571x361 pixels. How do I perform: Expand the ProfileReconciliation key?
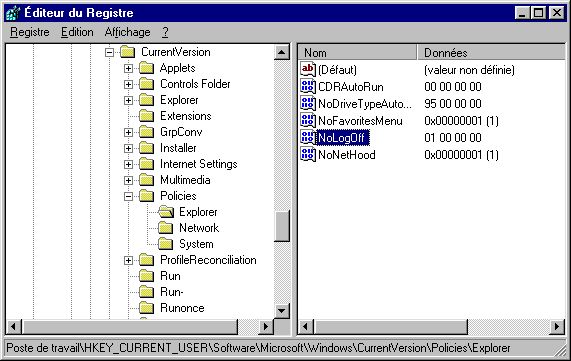tap(128, 260)
